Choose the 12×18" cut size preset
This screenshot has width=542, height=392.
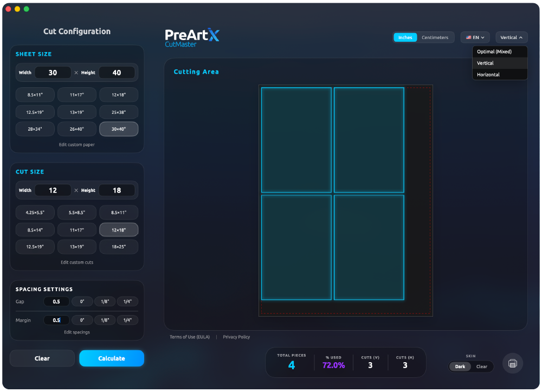tap(118, 229)
